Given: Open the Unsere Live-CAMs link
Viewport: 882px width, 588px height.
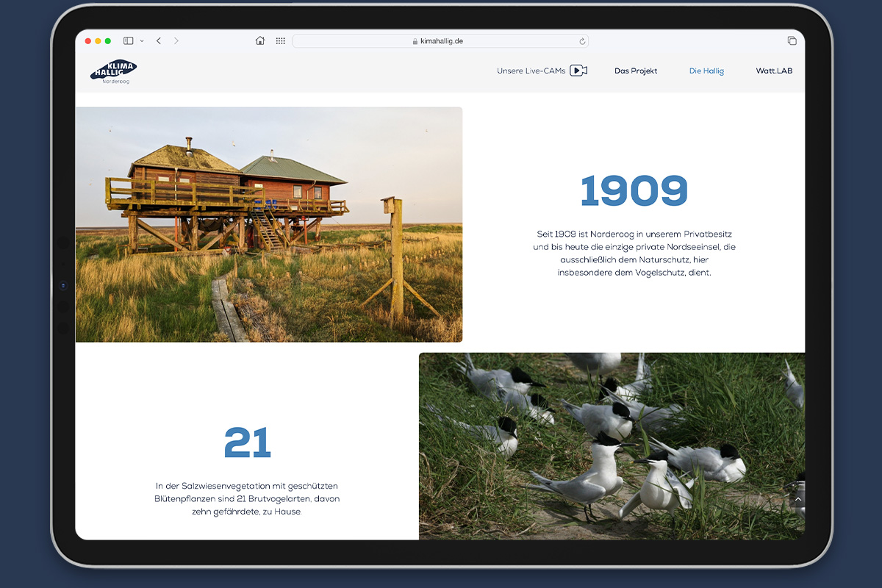Looking at the screenshot, I should tap(531, 71).
